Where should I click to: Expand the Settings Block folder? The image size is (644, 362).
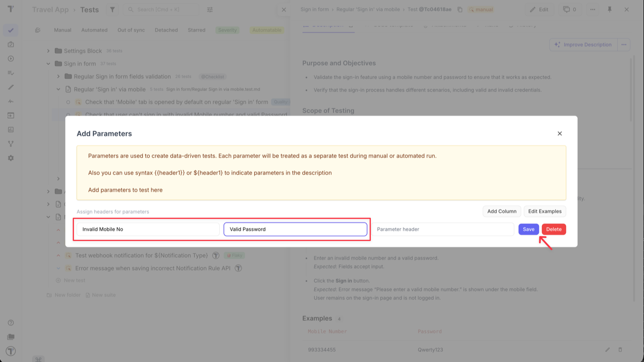(47, 50)
